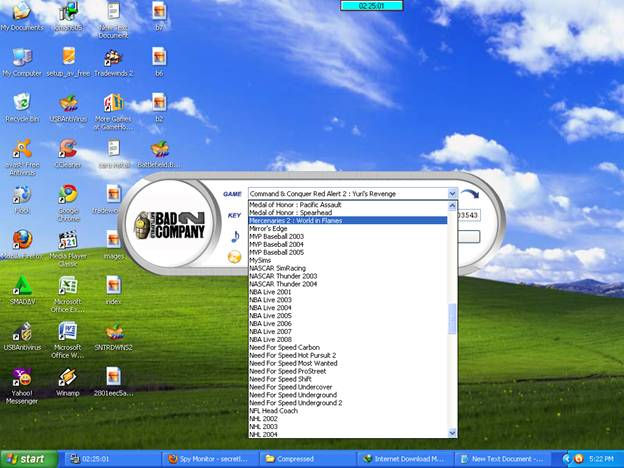
Task: Pick Need For Speed Carbon entry
Action: tap(348, 347)
